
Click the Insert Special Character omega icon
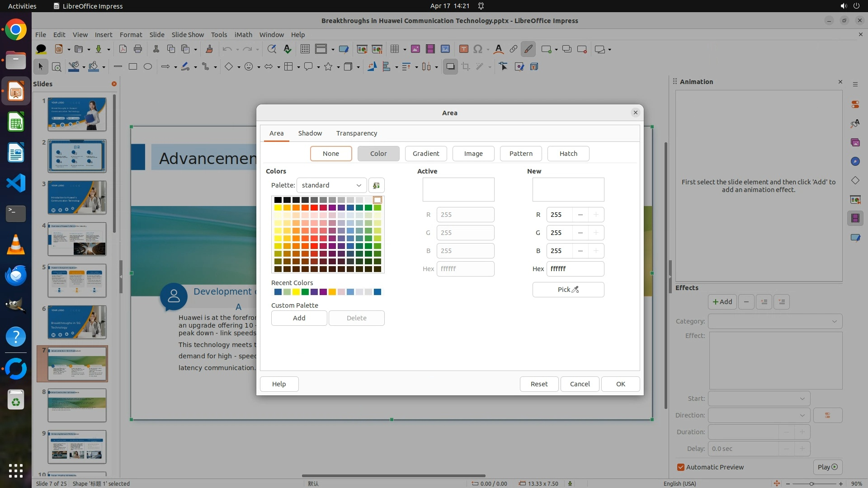tap(478, 49)
